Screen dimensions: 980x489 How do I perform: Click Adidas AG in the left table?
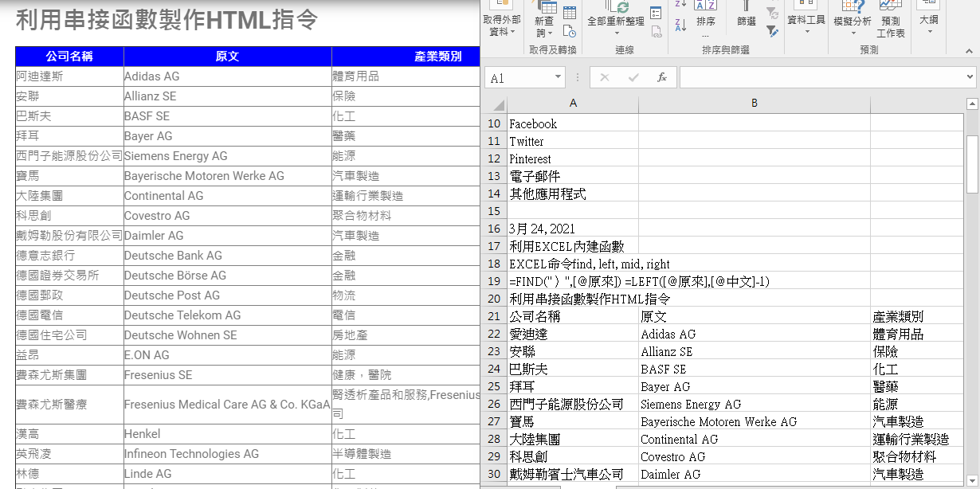tap(152, 76)
